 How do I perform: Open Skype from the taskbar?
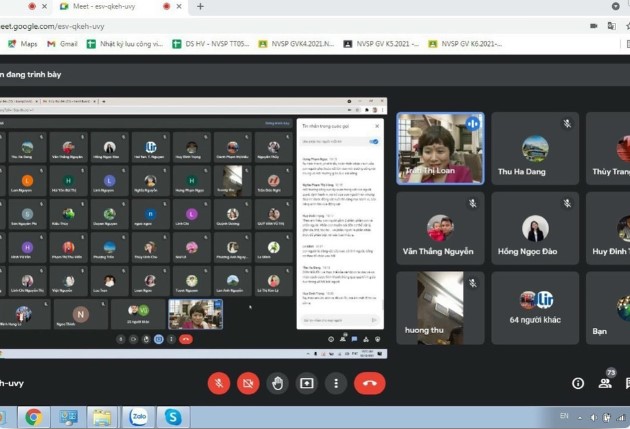[172, 417]
